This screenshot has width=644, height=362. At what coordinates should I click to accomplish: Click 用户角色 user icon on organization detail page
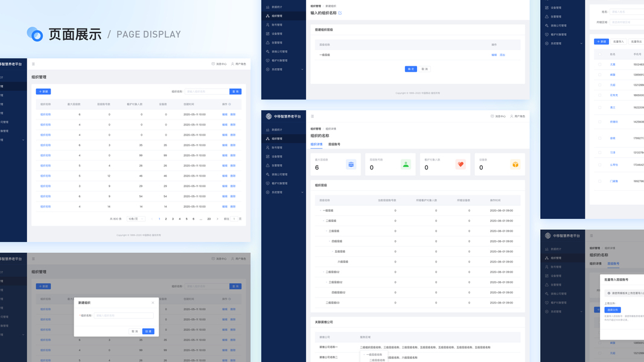511,116
